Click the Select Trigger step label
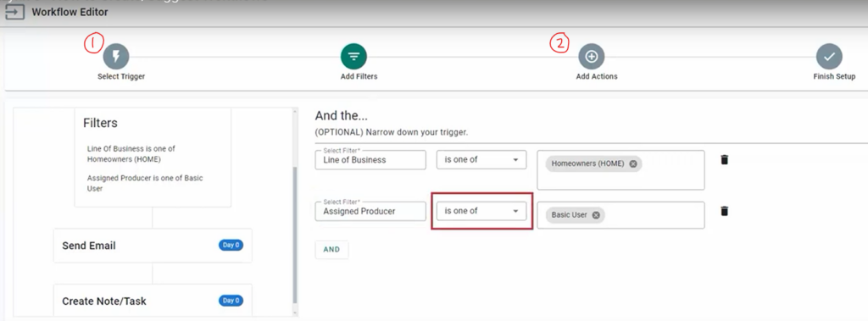Screen dimensions: 868x321 121,76
